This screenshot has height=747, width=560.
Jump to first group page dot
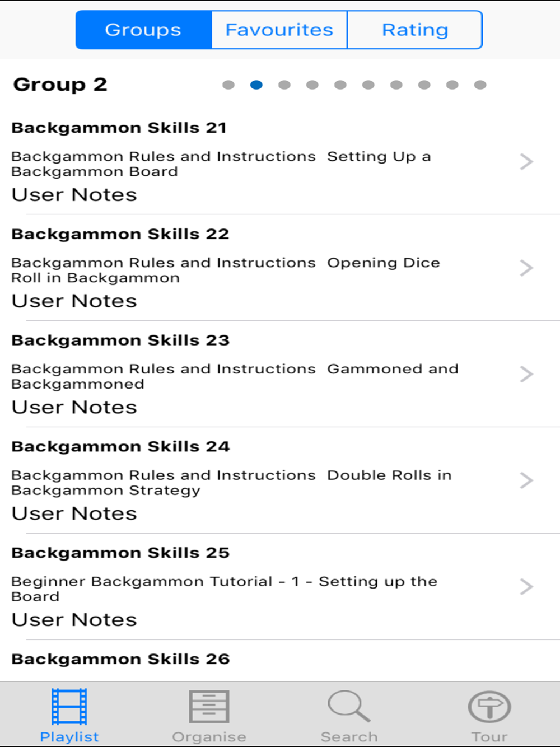pyautogui.click(x=228, y=85)
